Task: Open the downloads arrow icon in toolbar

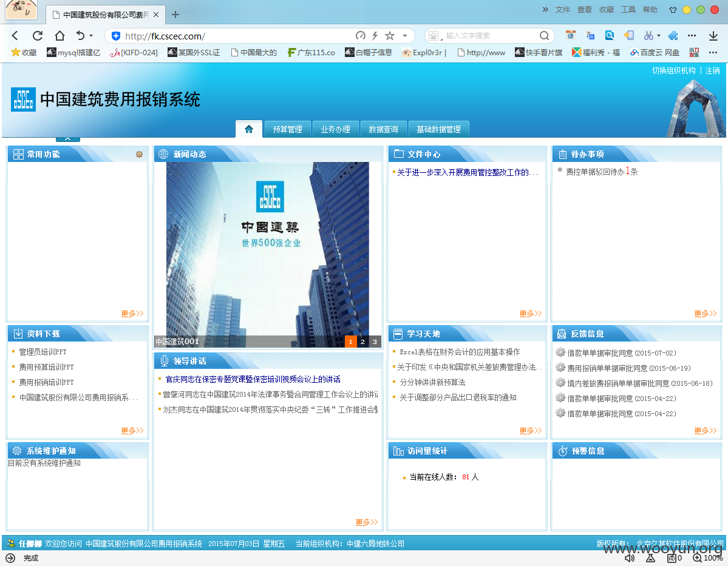Action: 713,36
